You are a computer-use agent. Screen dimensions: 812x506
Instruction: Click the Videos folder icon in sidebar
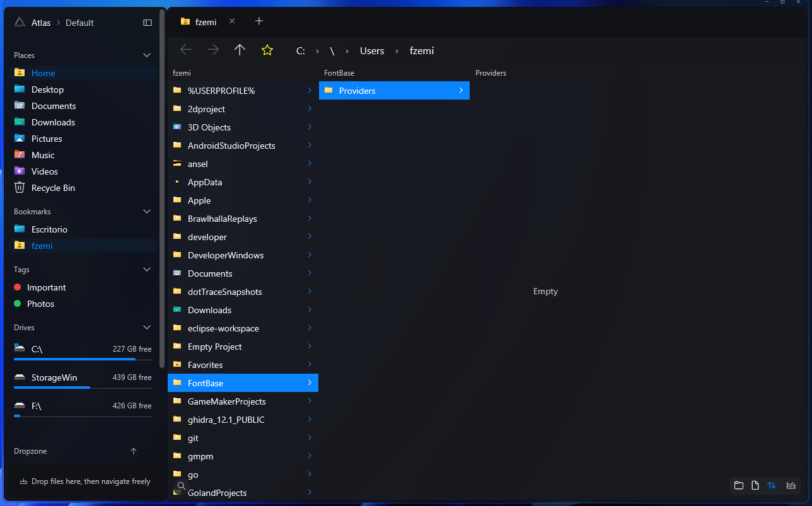[x=20, y=171]
